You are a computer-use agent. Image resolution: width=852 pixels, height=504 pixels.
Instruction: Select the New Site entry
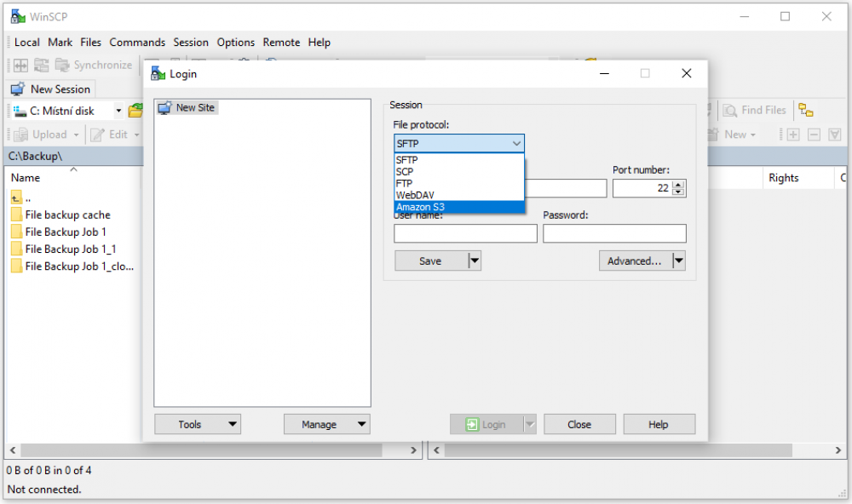point(195,107)
